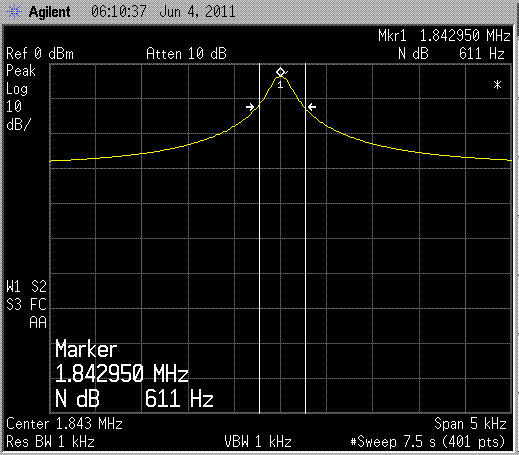This screenshot has width=519, height=455.
Task: Click the Log scale type label
Action: coord(17,89)
